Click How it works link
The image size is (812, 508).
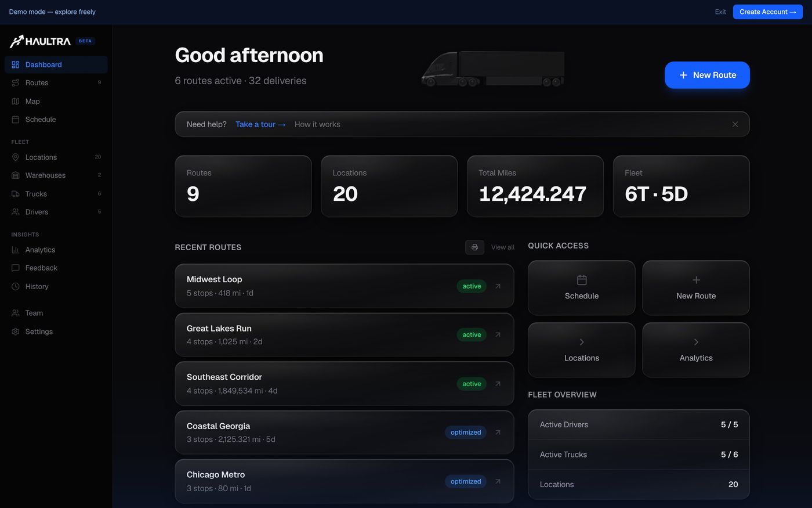click(x=317, y=124)
